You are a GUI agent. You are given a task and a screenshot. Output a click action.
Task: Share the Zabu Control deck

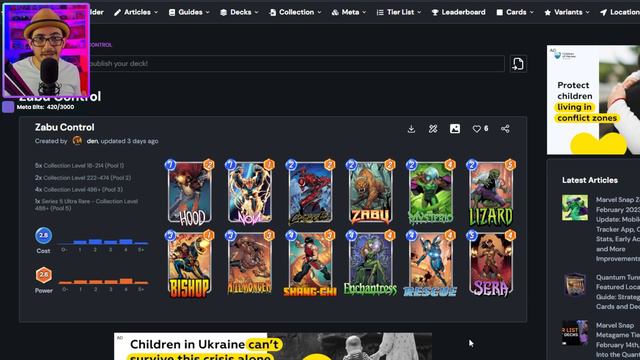pyautogui.click(x=505, y=129)
